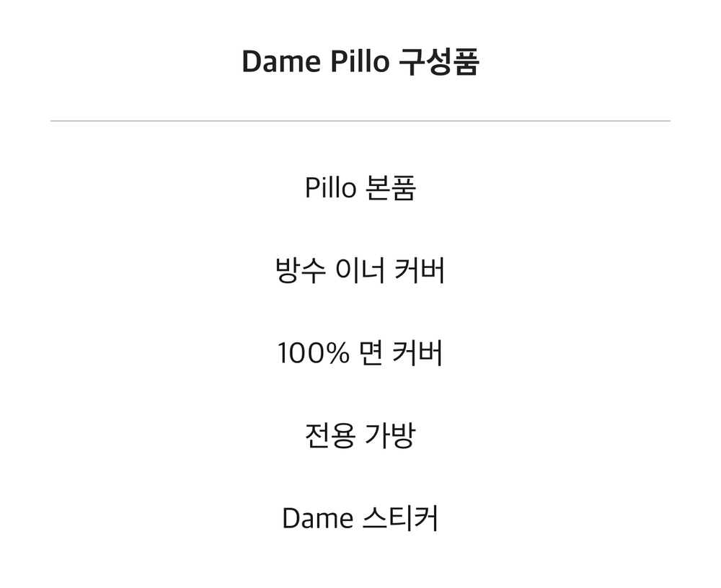Select the "Dame 스티커" list item
This screenshot has width=721, height=588.
[x=360, y=518]
